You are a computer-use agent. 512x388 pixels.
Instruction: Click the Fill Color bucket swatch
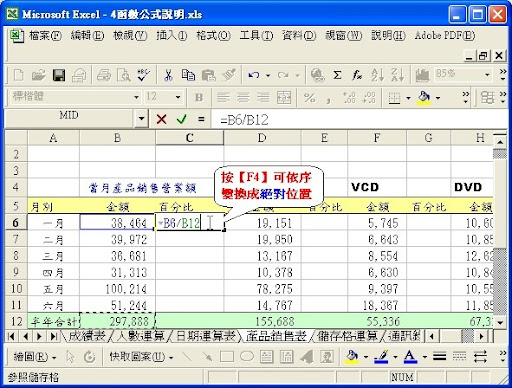(x=424, y=98)
